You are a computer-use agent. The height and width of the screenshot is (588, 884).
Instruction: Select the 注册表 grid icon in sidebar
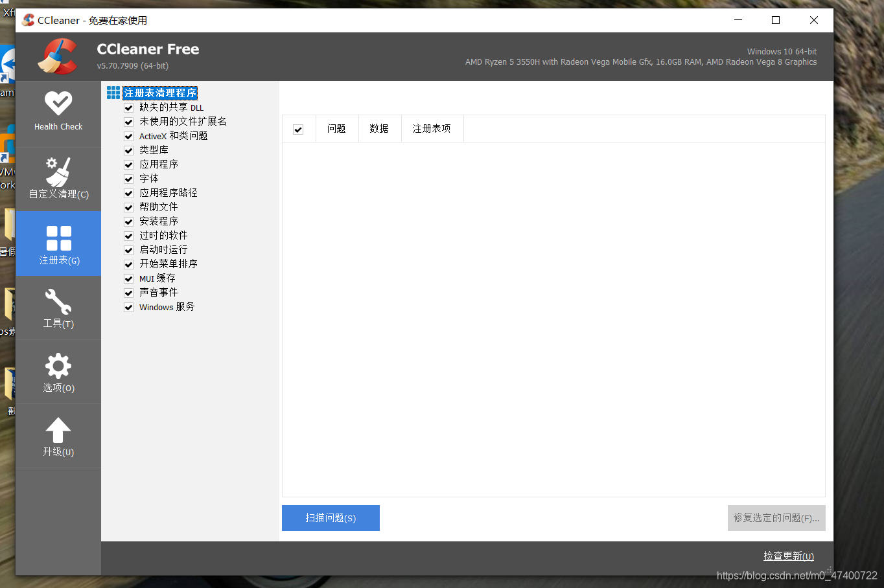(x=58, y=238)
